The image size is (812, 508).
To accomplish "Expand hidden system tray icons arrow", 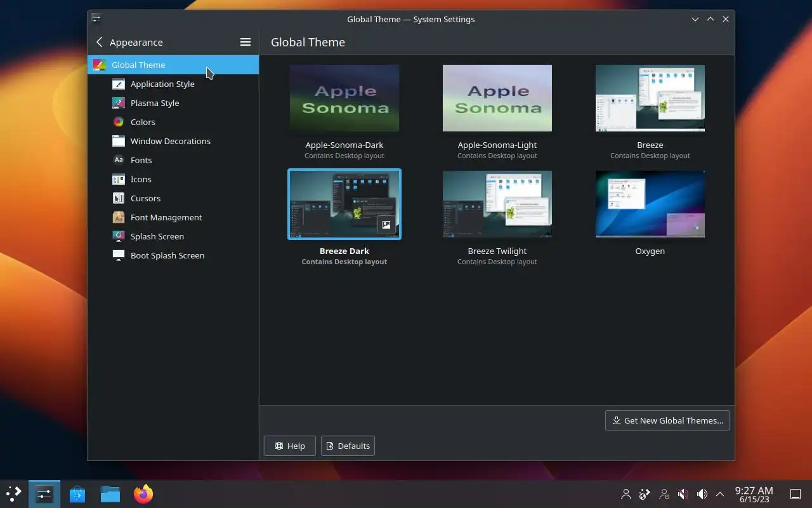I will [x=720, y=494].
